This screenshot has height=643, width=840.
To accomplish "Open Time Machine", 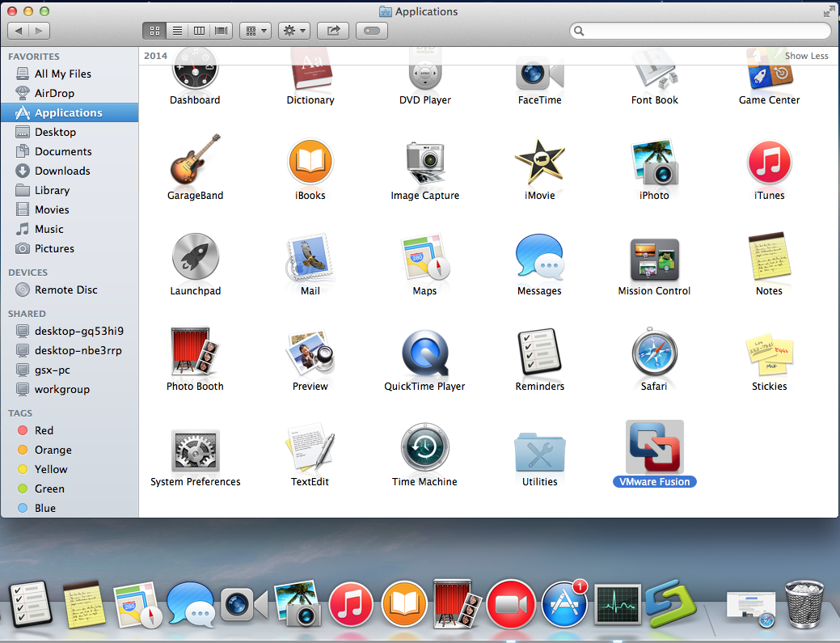I will 424,446.
